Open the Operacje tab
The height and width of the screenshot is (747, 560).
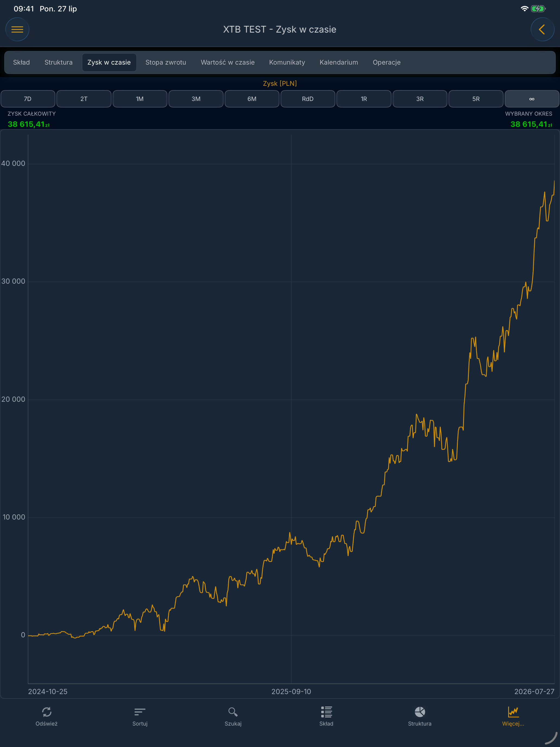(x=387, y=62)
